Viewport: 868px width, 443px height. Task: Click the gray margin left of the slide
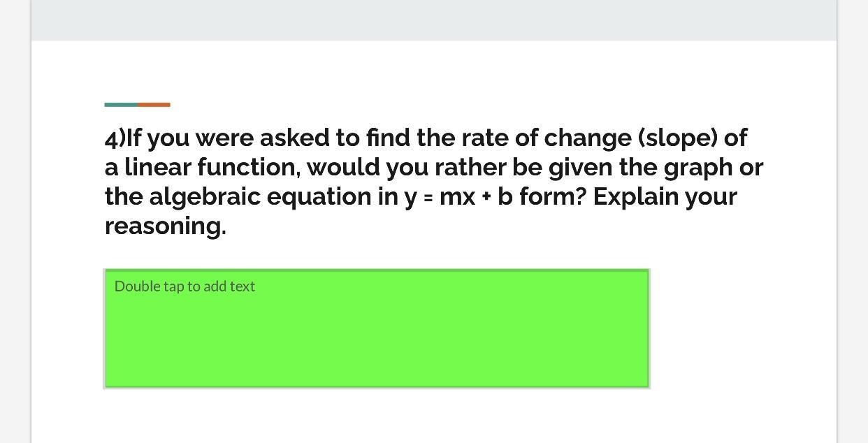pyautogui.click(x=15, y=221)
